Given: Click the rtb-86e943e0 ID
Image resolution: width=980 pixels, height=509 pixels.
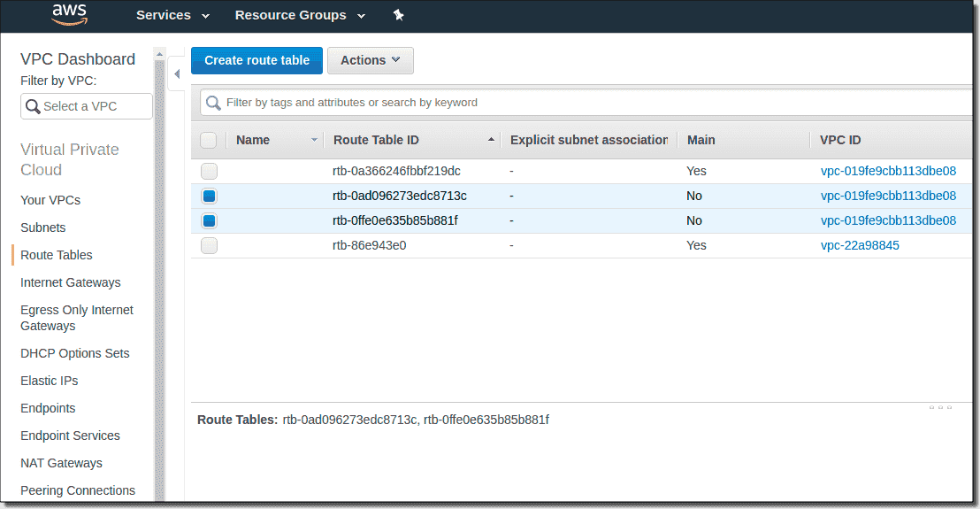Looking at the screenshot, I should pyautogui.click(x=370, y=246).
